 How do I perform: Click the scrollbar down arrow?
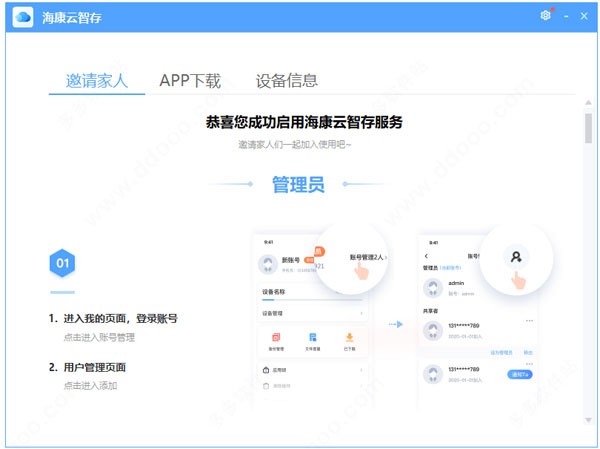pos(588,420)
